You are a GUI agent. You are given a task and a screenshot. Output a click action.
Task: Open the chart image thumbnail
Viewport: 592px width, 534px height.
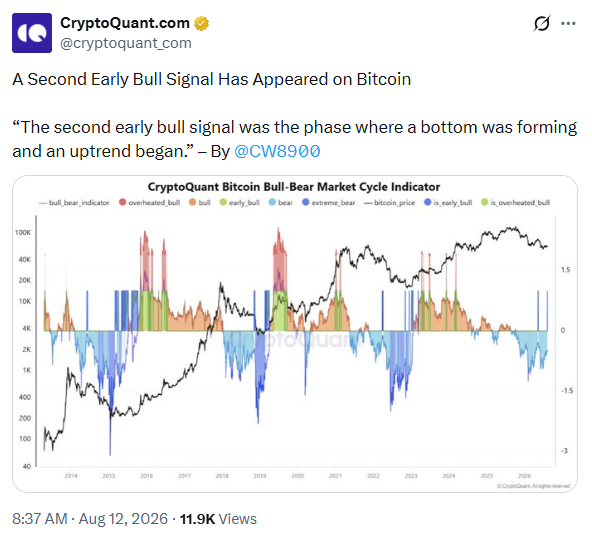tap(295, 334)
